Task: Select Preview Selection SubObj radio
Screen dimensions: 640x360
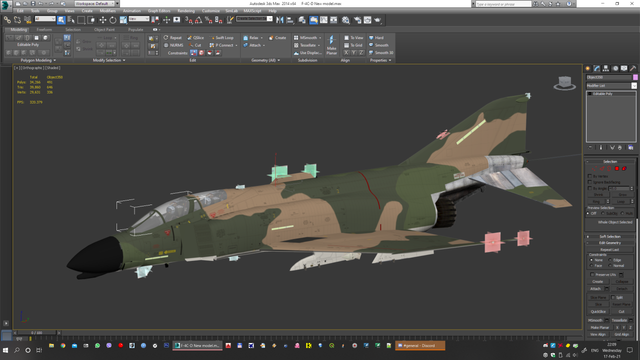Action: point(602,213)
